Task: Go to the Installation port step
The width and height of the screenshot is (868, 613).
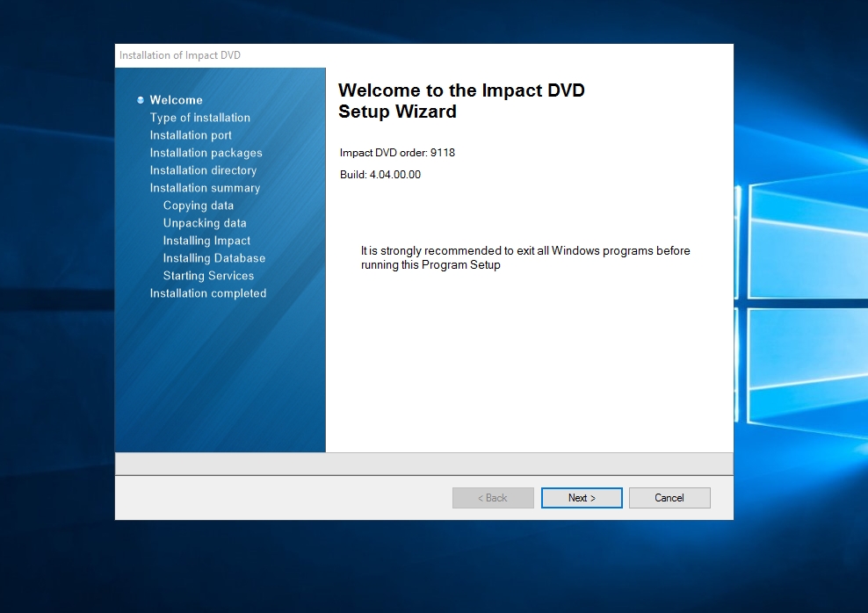Action: point(191,135)
